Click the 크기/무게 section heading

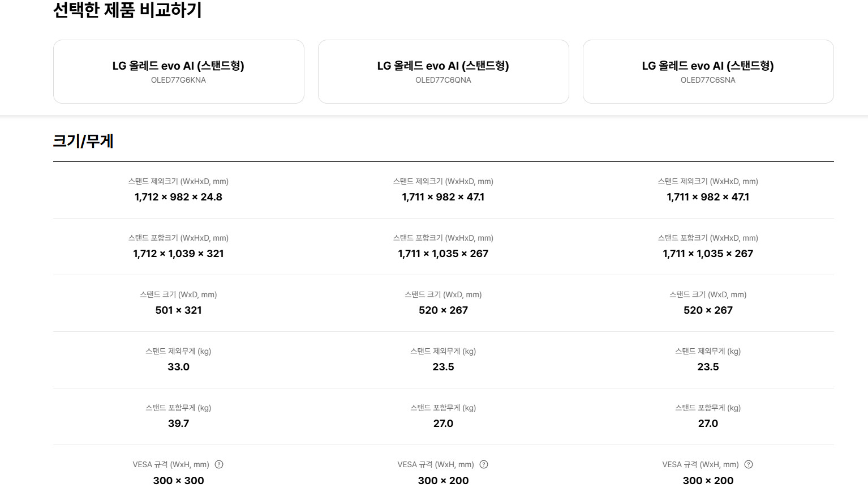tap(83, 141)
